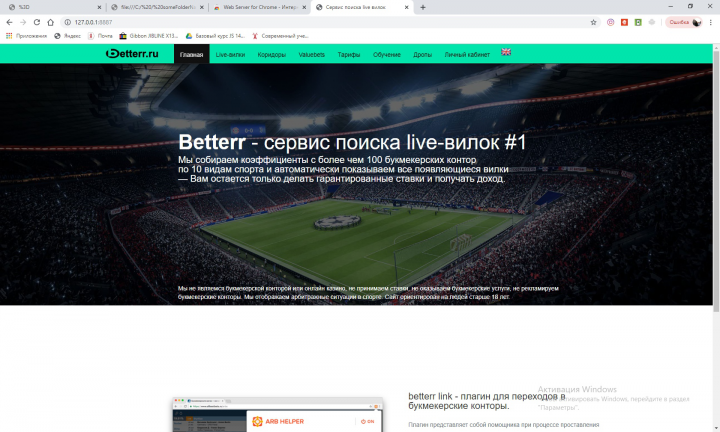Open the Приложения apps bookmark
Image resolution: width=720 pixels, height=432 pixels.
tap(26, 36)
